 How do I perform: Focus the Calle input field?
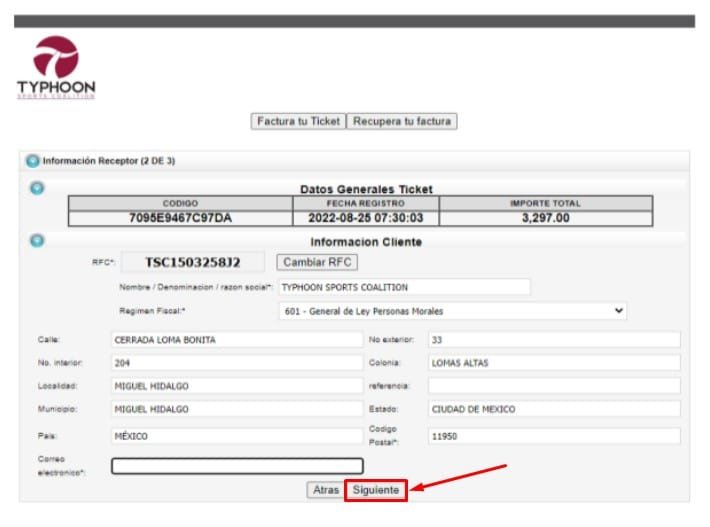coord(237,340)
